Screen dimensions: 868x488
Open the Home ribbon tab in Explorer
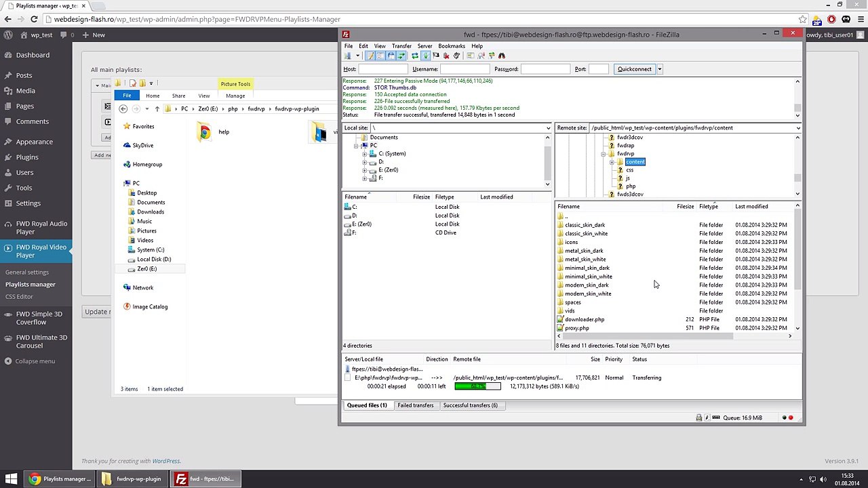point(153,96)
